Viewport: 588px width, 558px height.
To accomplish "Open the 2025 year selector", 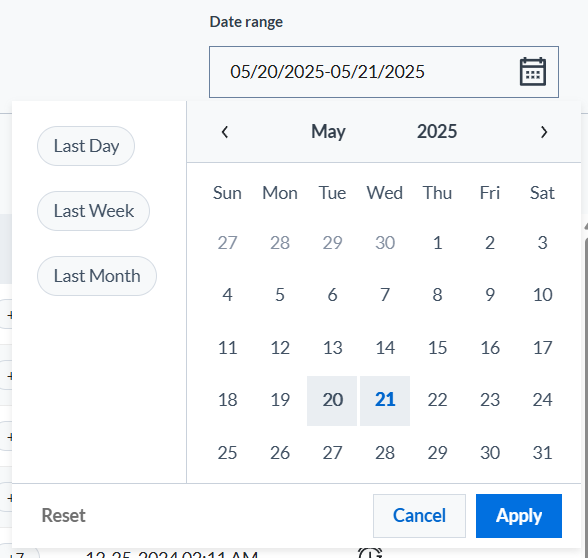I will (437, 132).
